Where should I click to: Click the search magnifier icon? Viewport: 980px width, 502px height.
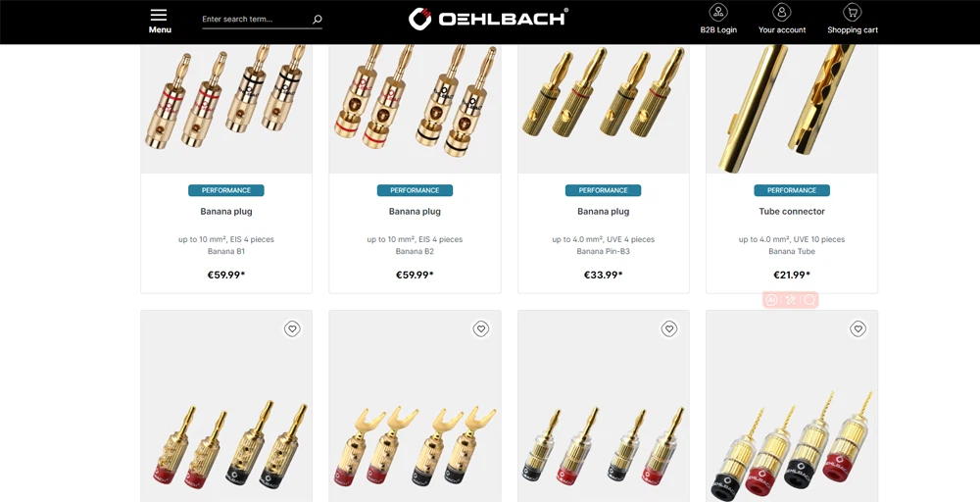click(x=317, y=20)
